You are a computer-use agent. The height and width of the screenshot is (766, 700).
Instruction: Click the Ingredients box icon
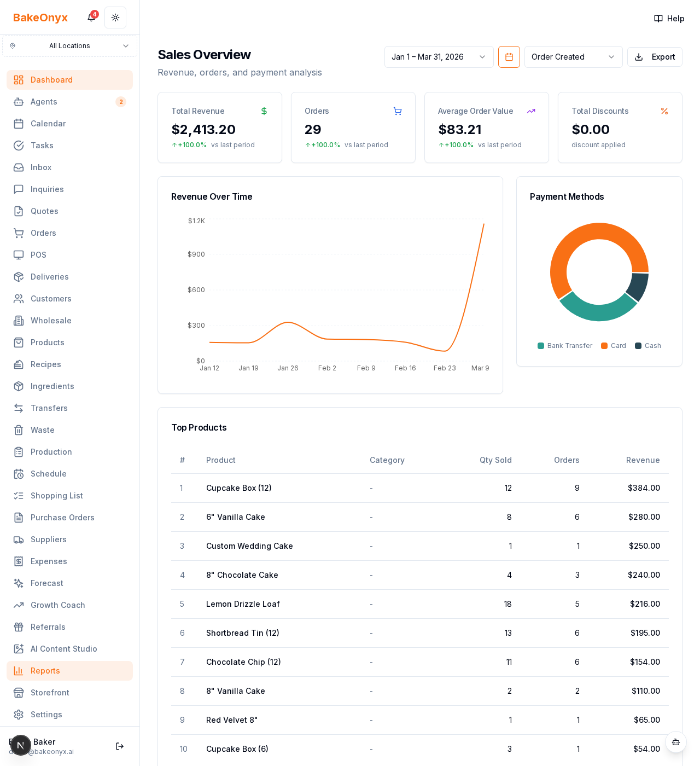[x=19, y=386]
